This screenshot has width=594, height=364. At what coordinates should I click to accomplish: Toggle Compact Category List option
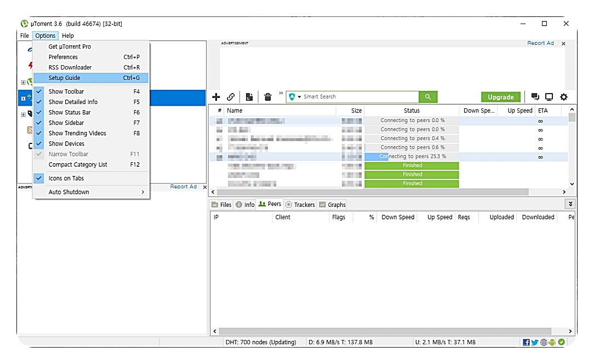[x=91, y=165]
